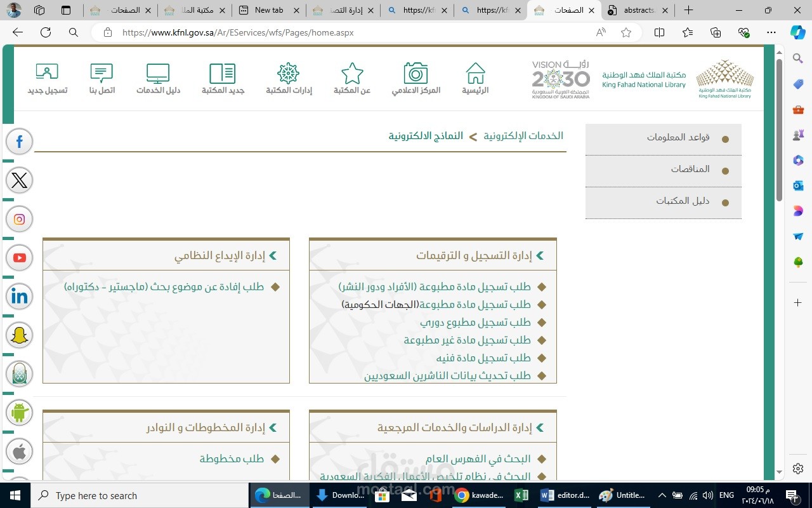This screenshot has width=812, height=508.
Task: Open Outlook in Edge sidebar
Action: [798, 185]
